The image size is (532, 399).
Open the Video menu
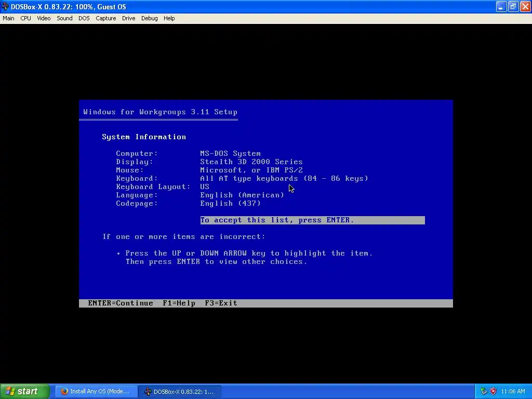click(44, 18)
